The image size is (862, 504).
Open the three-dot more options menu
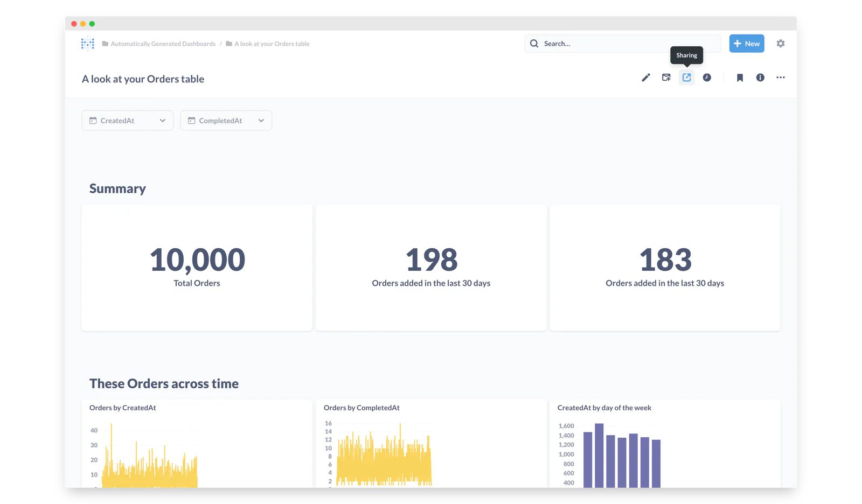point(781,78)
